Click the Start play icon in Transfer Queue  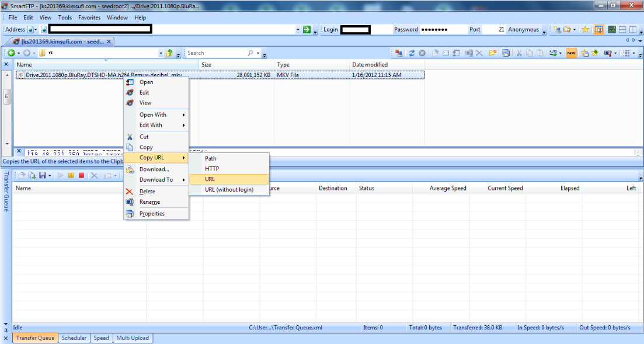[x=60, y=175]
